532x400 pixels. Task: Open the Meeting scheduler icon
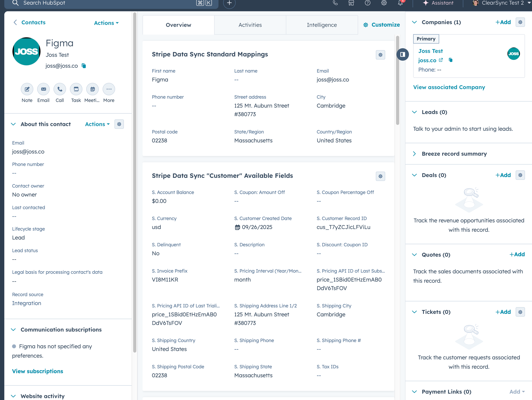(92, 89)
